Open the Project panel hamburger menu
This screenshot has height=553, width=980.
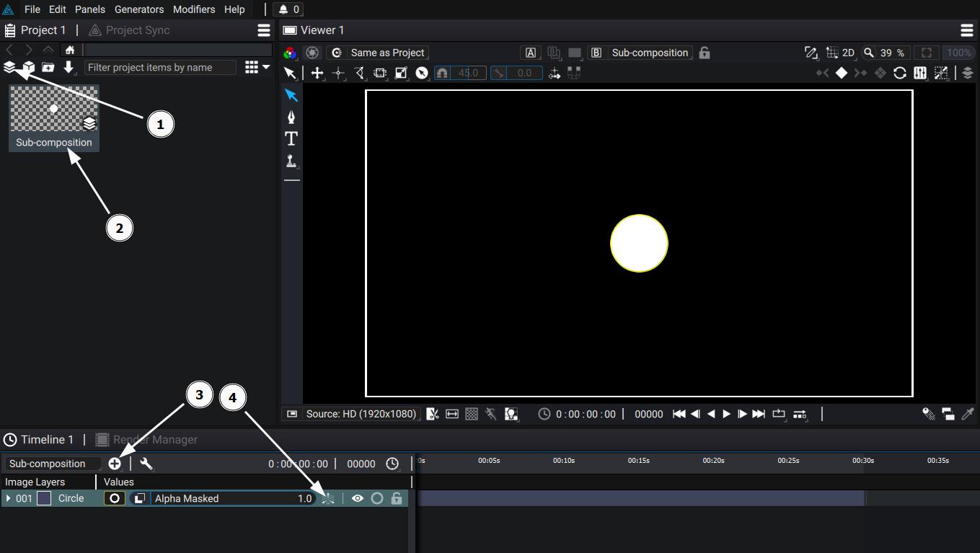[264, 30]
